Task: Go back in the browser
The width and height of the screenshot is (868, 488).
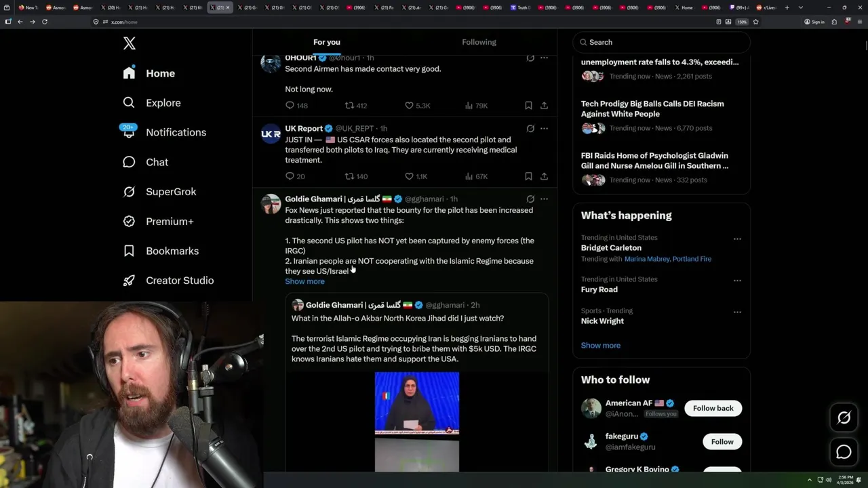Action: coord(20,22)
